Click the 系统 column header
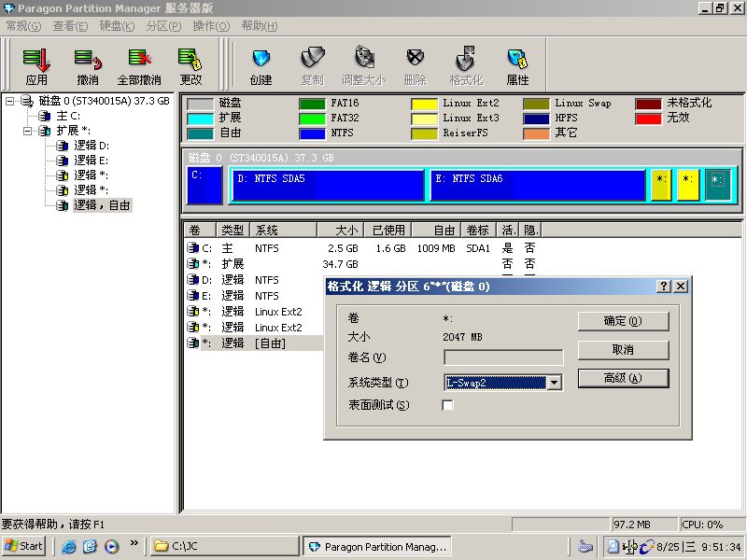This screenshot has width=747, height=560. click(284, 231)
